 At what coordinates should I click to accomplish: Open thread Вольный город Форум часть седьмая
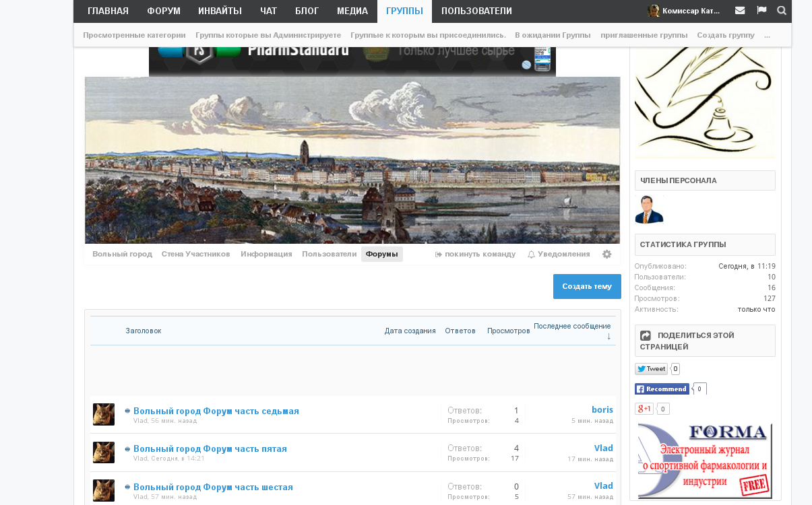tap(216, 411)
